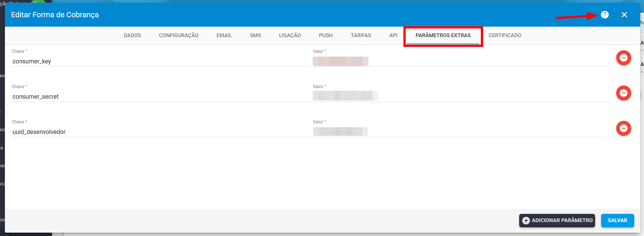Close the Editar Forma de Cobrança dialog

coord(624,15)
